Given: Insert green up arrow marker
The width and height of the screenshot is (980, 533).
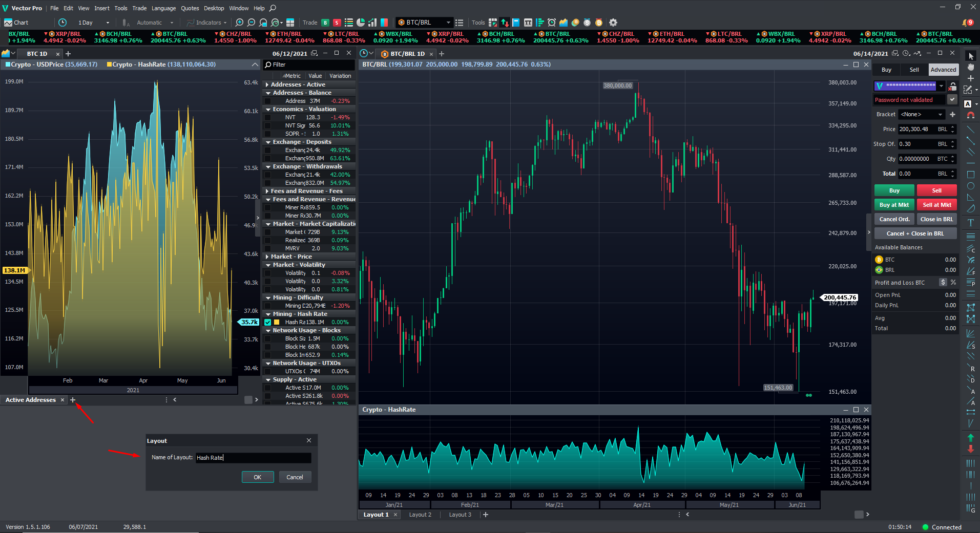Looking at the screenshot, I should tap(970, 438).
